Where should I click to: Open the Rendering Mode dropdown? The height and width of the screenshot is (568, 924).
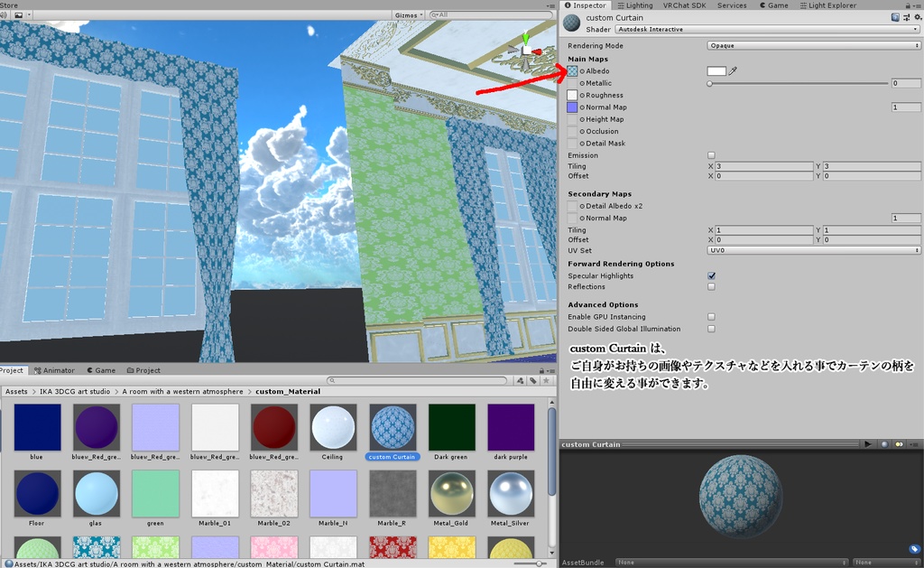pyautogui.click(x=814, y=45)
